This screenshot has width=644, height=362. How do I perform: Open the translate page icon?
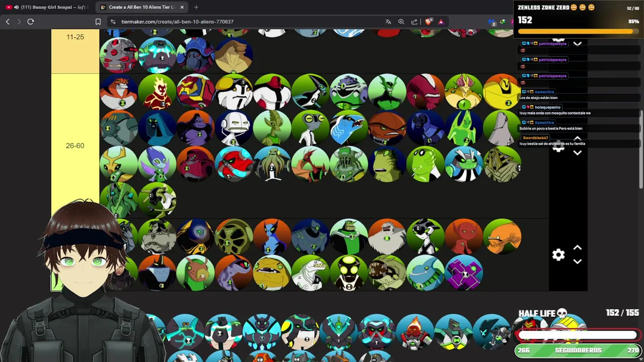coord(388,22)
